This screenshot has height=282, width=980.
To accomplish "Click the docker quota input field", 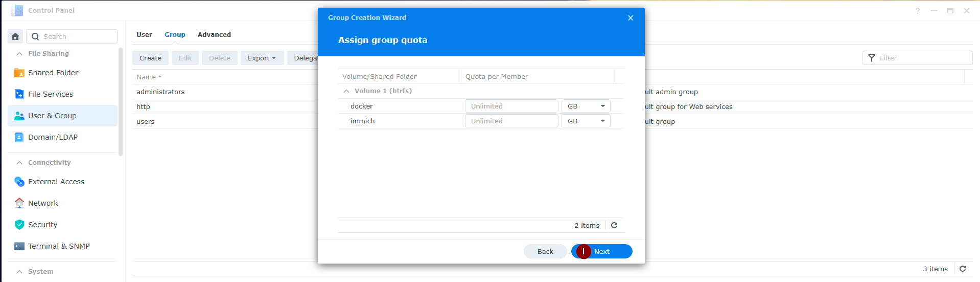I will coord(511,106).
